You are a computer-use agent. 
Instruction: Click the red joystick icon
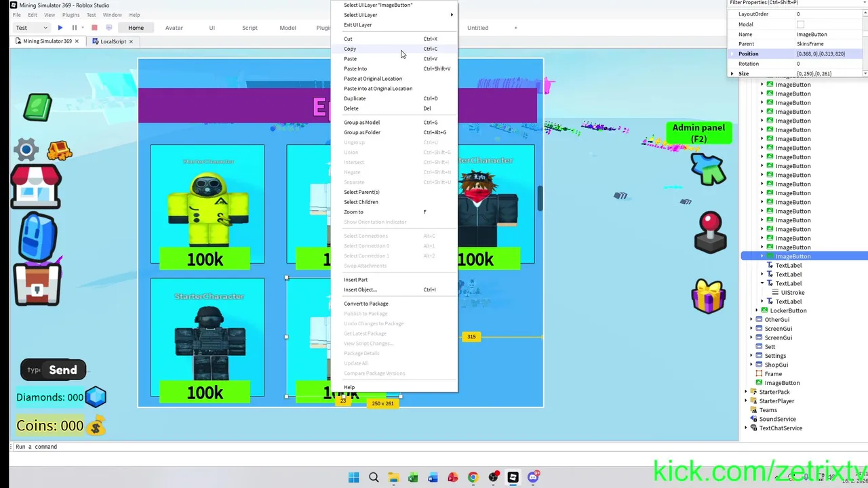(711, 232)
